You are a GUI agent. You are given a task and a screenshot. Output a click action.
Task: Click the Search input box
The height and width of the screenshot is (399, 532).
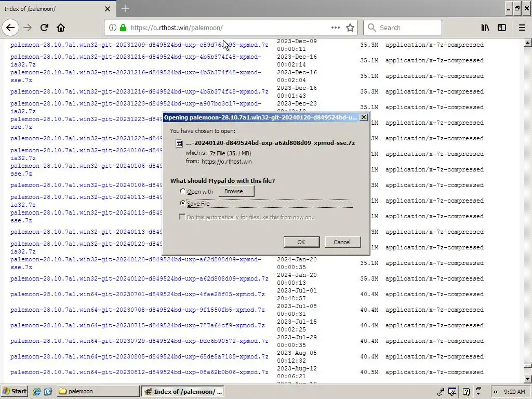(403, 28)
